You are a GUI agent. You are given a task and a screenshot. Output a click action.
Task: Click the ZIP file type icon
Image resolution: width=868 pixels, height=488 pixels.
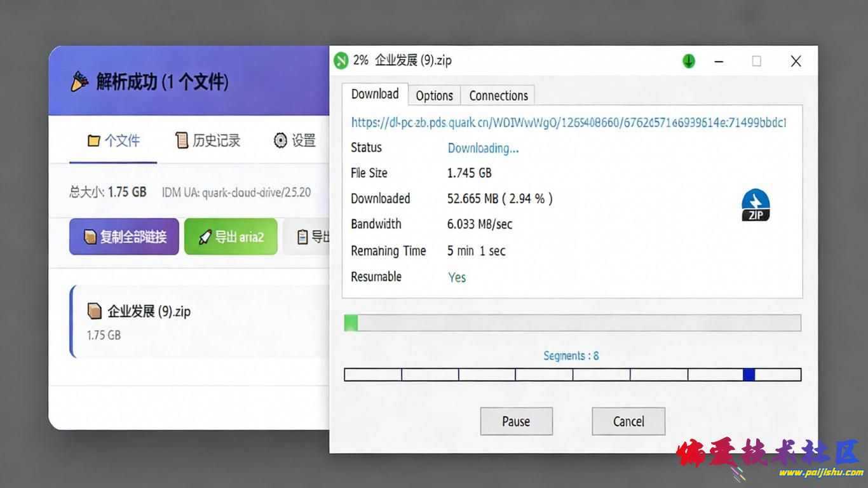(x=756, y=206)
